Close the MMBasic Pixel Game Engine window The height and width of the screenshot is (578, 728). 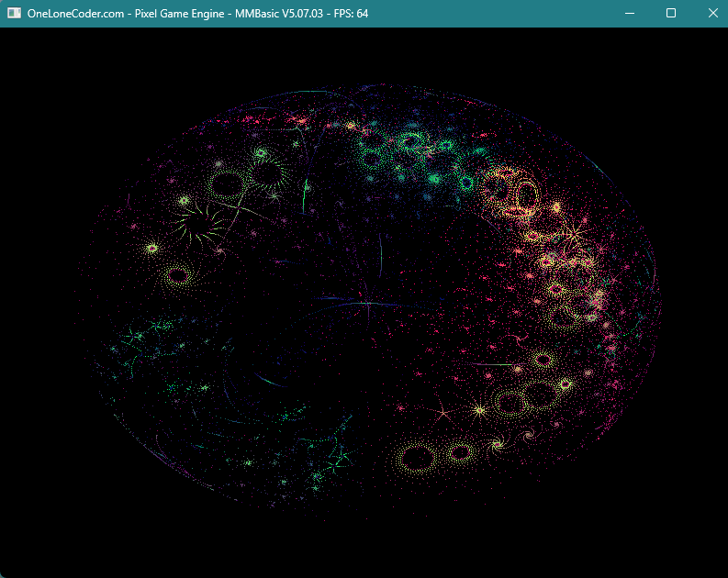712,13
